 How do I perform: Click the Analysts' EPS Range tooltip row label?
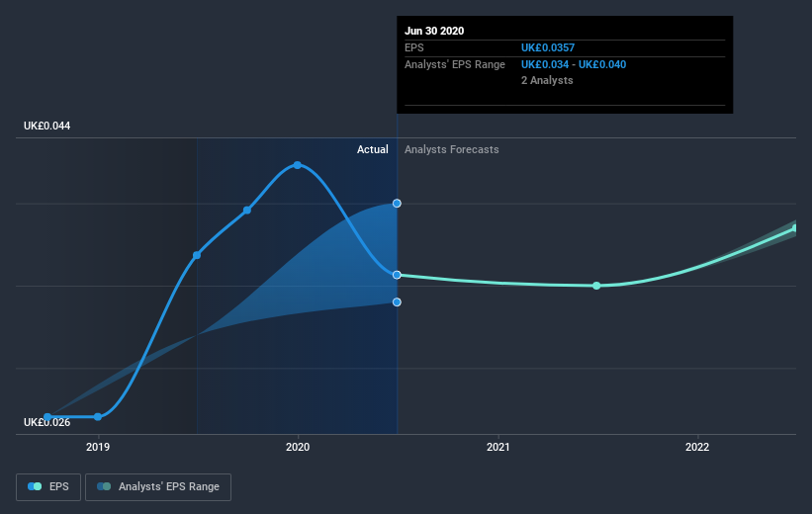(455, 64)
